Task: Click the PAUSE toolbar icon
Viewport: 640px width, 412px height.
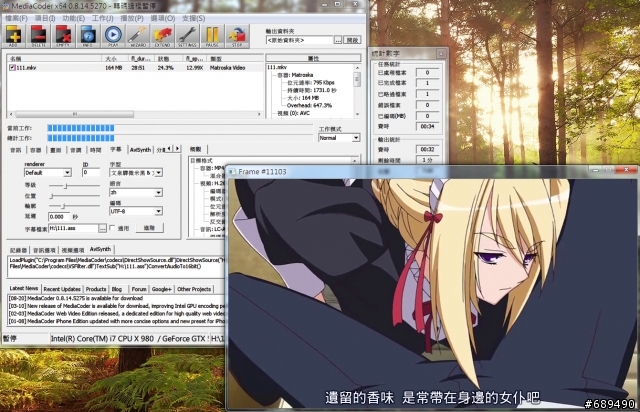Action: click(x=212, y=36)
